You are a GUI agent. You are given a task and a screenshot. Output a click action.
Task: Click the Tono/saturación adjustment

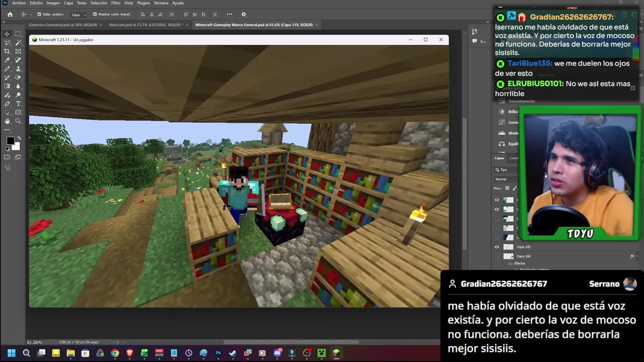coord(521,101)
